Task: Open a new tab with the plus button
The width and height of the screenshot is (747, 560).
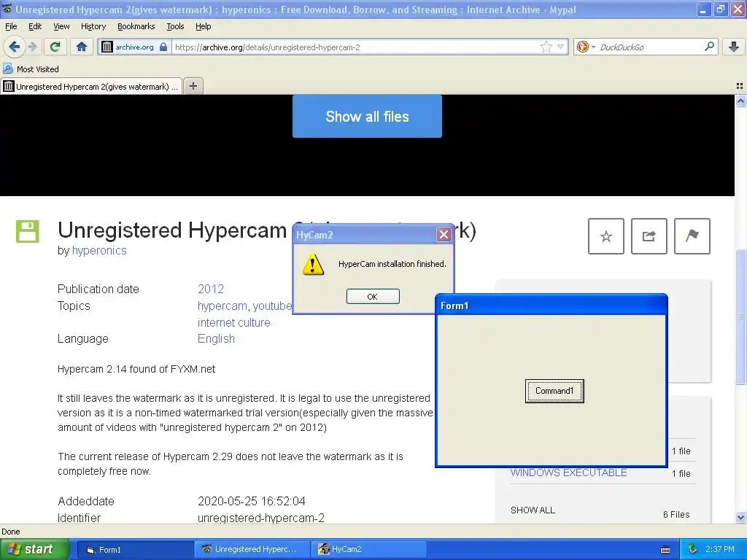Action: click(193, 86)
